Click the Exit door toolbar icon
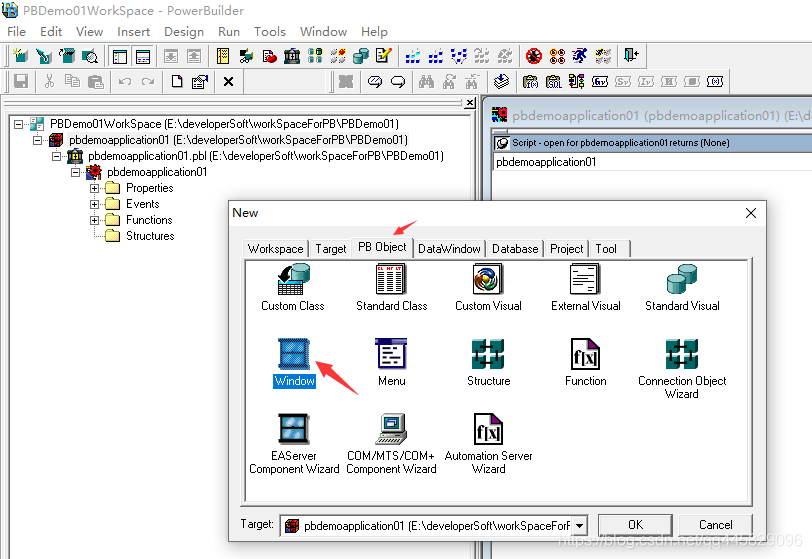Screen dimensions: 812x559 (x=631, y=55)
